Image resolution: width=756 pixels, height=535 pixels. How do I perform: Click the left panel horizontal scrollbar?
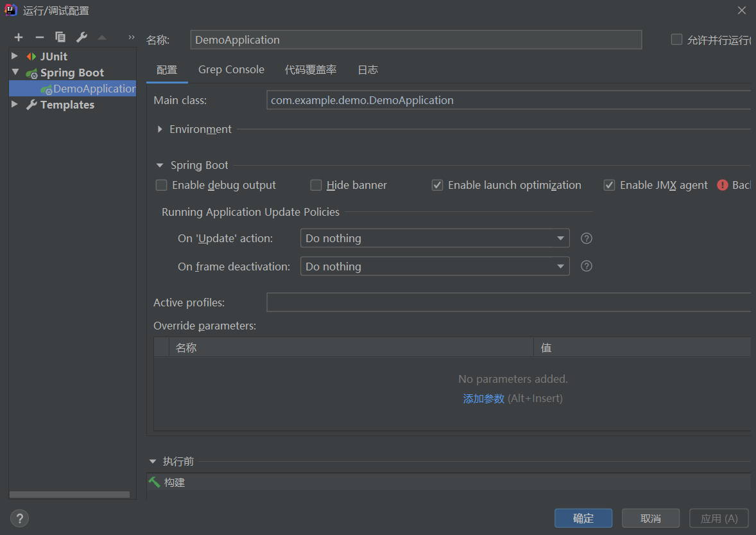click(x=69, y=495)
